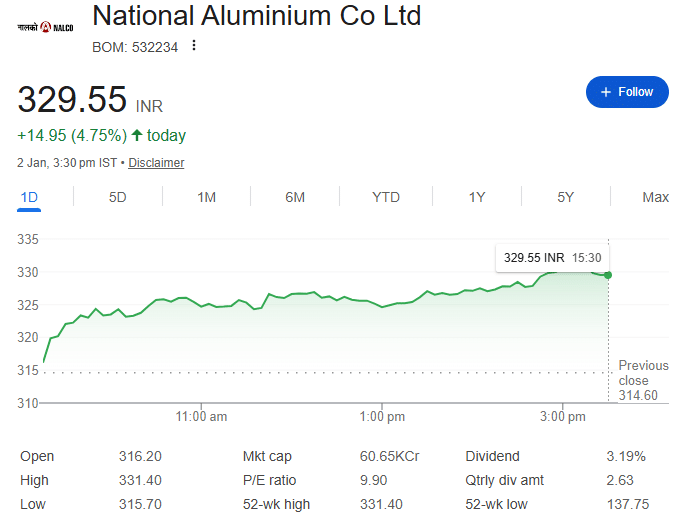This screenshot has height=532, width=681.
Task: Select the YTD range tab
Action: 386,197
